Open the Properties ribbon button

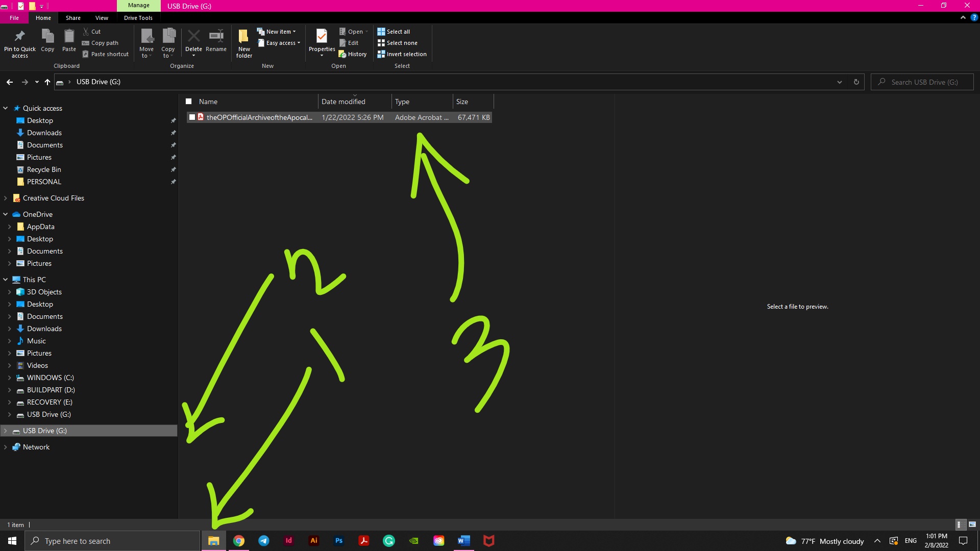click(x=322, y=42)
